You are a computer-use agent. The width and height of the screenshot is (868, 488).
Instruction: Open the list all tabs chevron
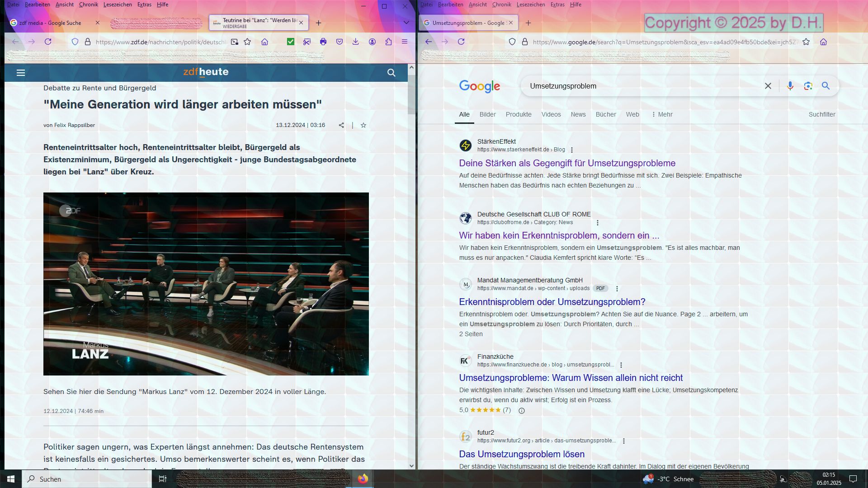click(x=406, y=23)
